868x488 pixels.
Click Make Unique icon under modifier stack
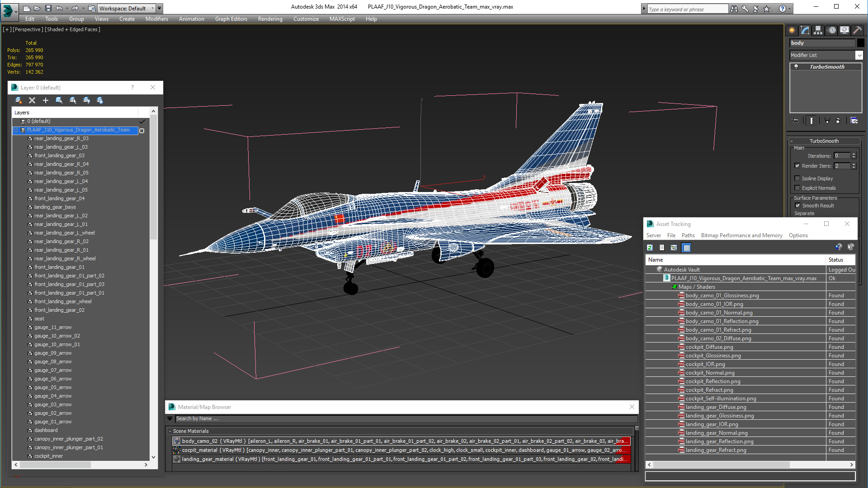point(827,121)
